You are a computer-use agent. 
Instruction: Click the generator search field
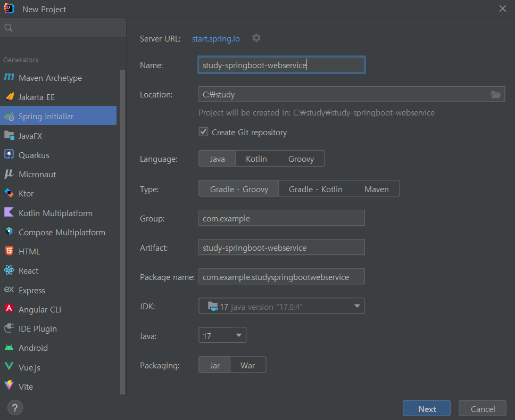[x=63, y=28]
